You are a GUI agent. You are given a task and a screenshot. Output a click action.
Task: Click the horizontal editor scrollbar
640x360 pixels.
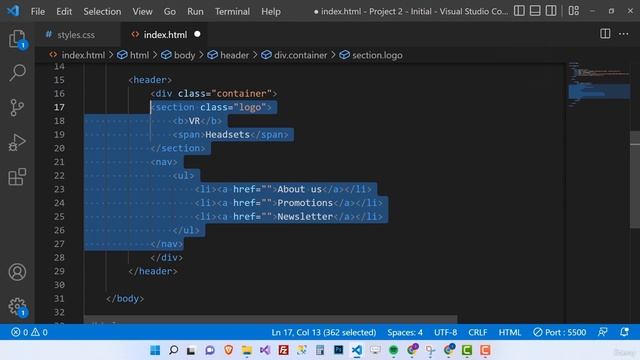[x=270, y=319]
